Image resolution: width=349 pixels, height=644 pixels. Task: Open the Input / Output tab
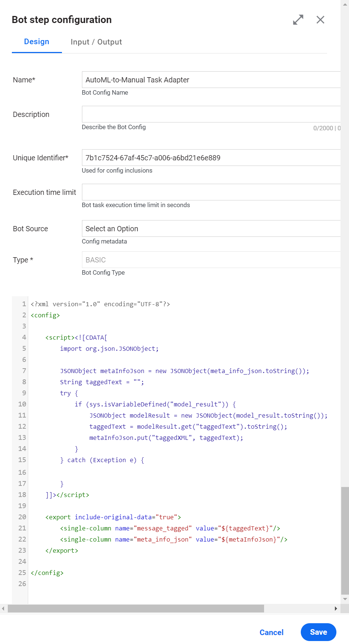(x=96, y=42)
